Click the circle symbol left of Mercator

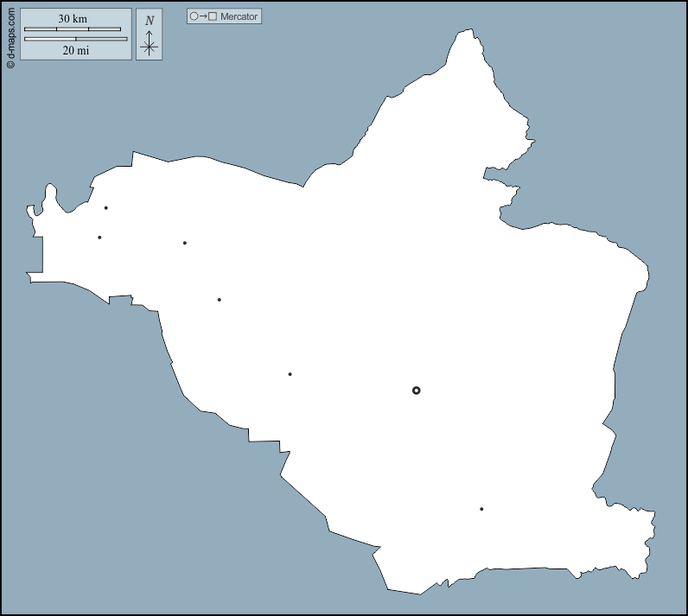[x=194, y=16]
